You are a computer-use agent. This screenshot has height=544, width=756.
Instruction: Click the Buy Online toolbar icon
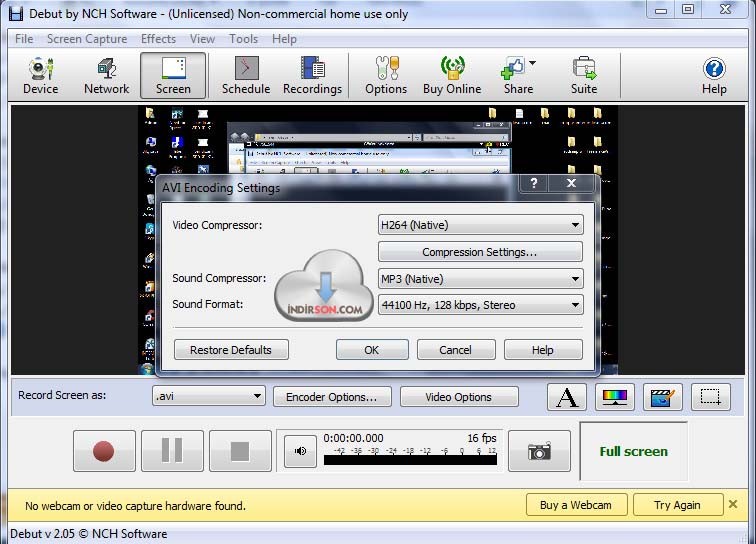click(x=452, y=76)
